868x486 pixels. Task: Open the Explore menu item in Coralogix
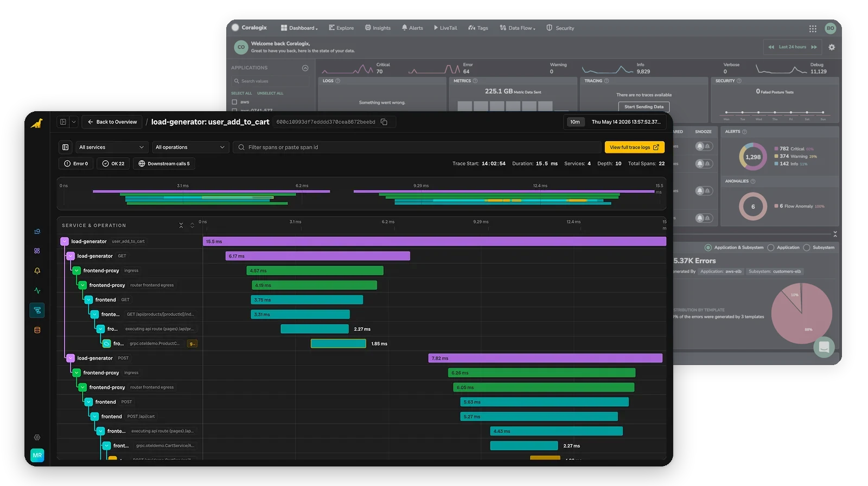341,28
